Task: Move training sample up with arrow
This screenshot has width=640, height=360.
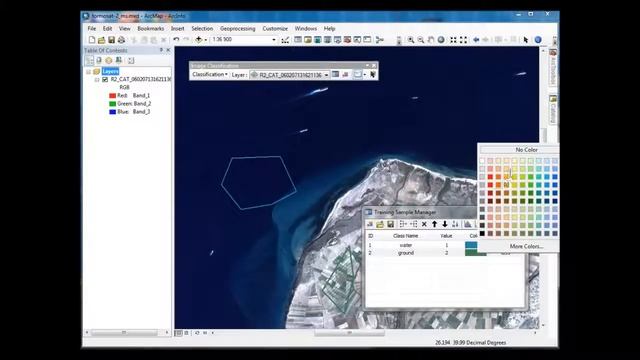Action: tap(434, 224)
